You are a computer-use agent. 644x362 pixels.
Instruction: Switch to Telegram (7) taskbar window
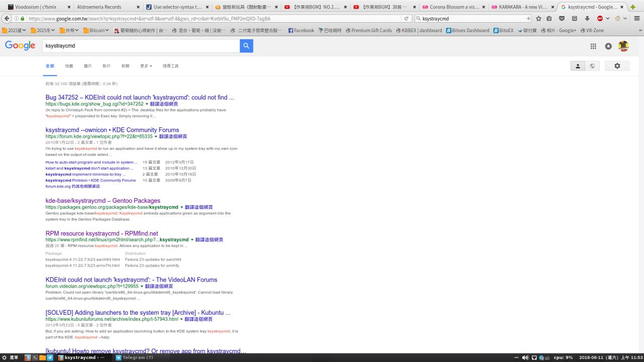click(135, 357)
